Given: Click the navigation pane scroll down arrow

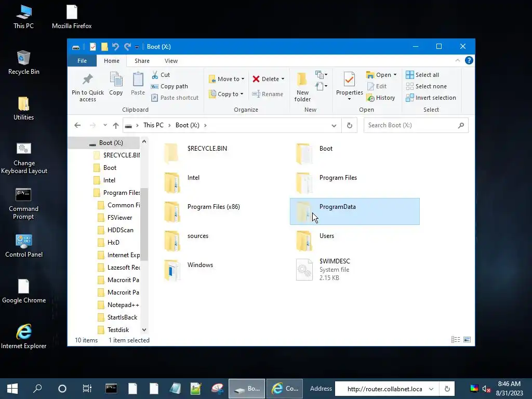Looking at the screenshot, I should 144,330.
